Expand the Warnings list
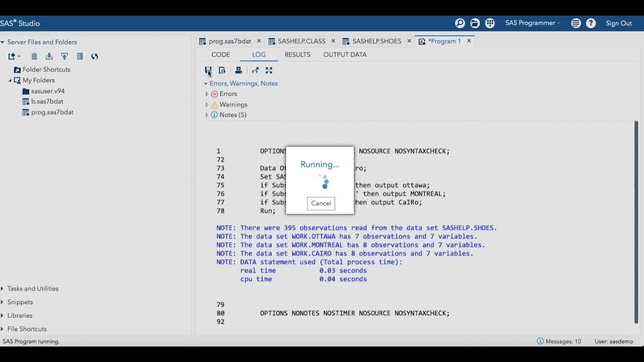644x362 pixels. tap(206, 105)
